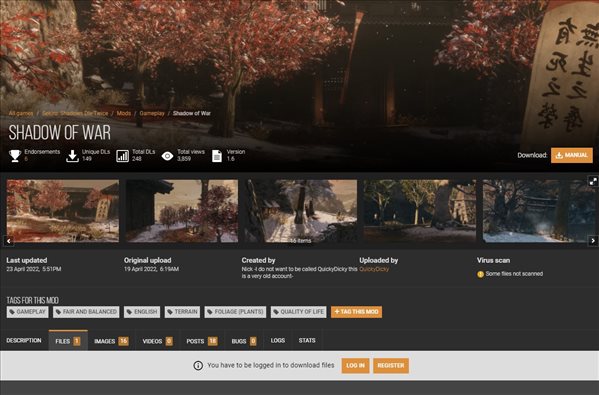Screen dimensions: 599x395
Task: Click '23 April 2022, 5:51PM' last updated date
Action: point(34,269)
